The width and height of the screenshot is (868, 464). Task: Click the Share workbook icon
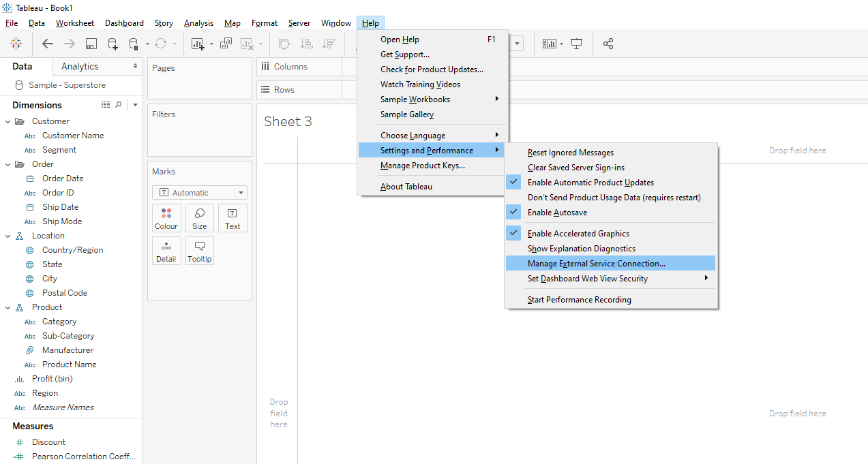608,44
